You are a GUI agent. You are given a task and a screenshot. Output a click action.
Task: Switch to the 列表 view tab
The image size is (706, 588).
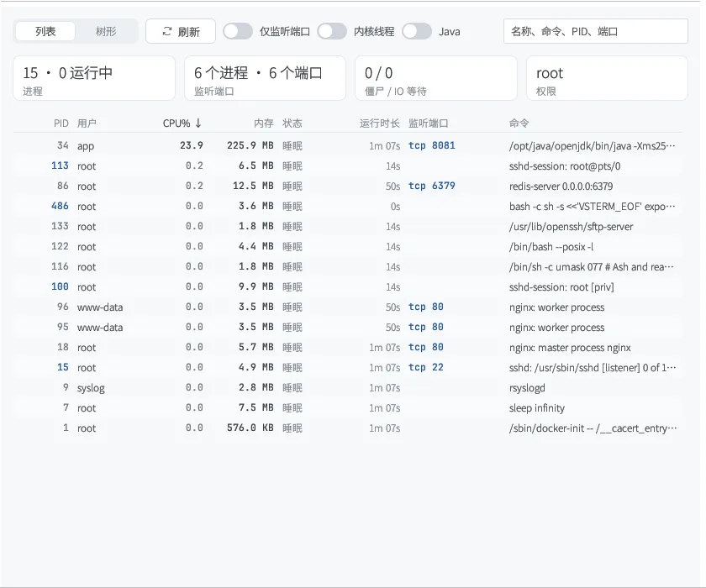[45, 31]
